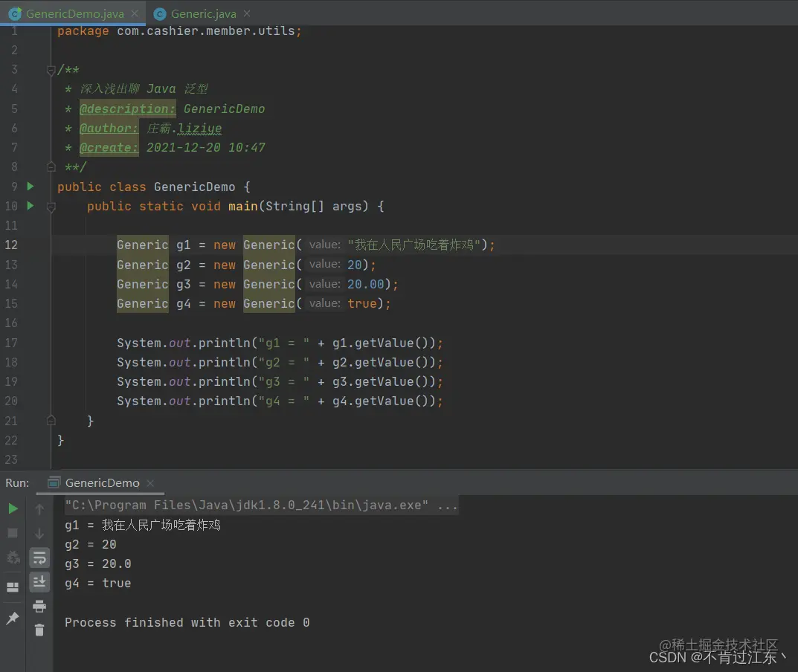Click the fold end marker at line 21
This screenshot has width=798, height=672.
point(51,421)
